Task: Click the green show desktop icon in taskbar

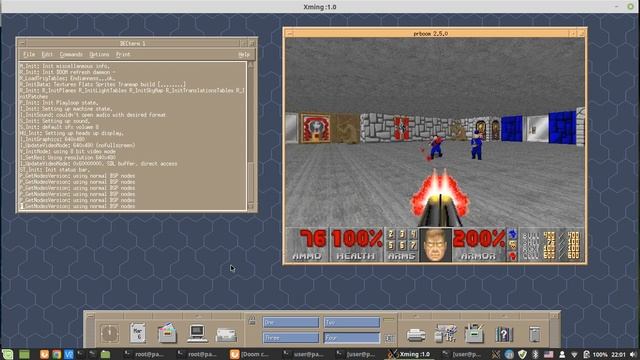Action: (x=24, y=354)
